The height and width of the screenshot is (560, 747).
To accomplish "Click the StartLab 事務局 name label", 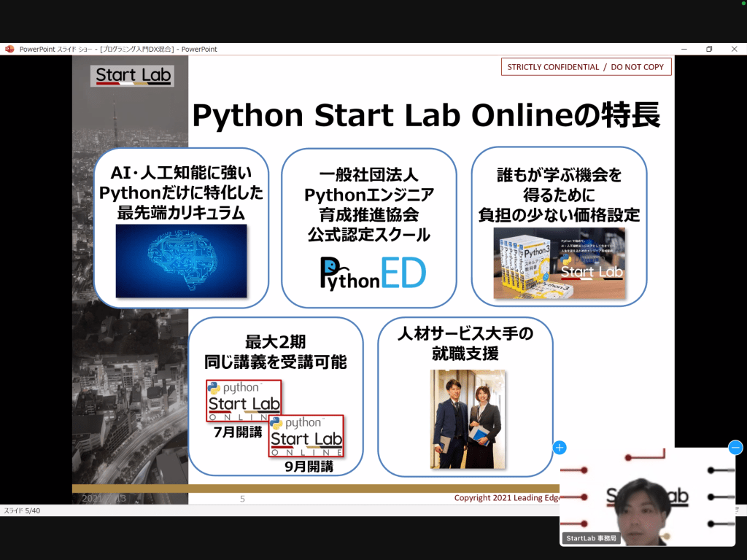I will (592, 539).
